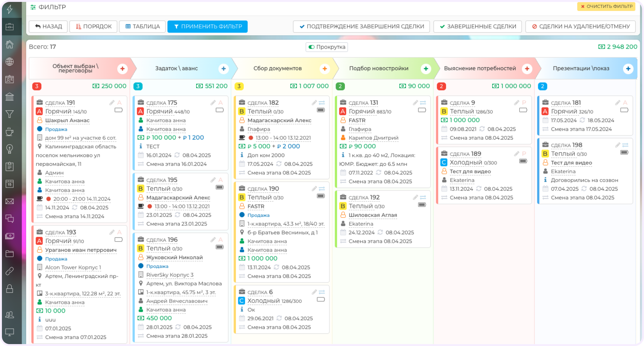Open the Завершенные сделки view
The width and height of the screenshot is (644, 346).
(x=478, y=26)
